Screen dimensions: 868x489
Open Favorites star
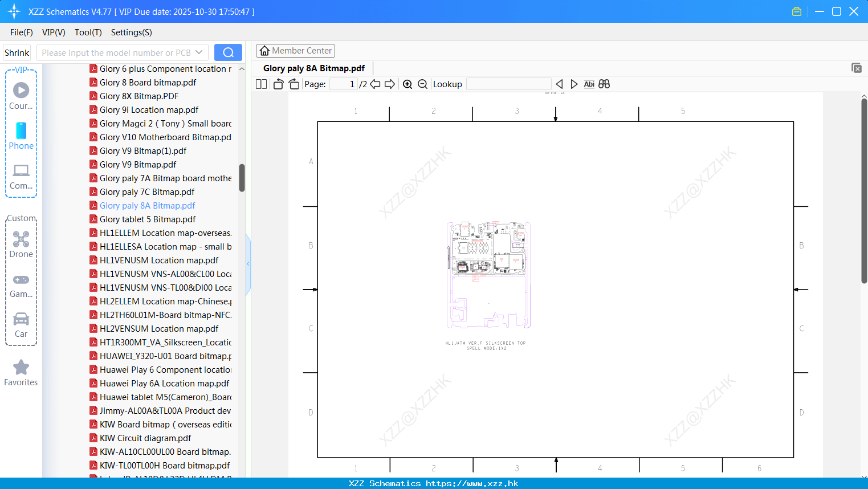coord(21,373)
